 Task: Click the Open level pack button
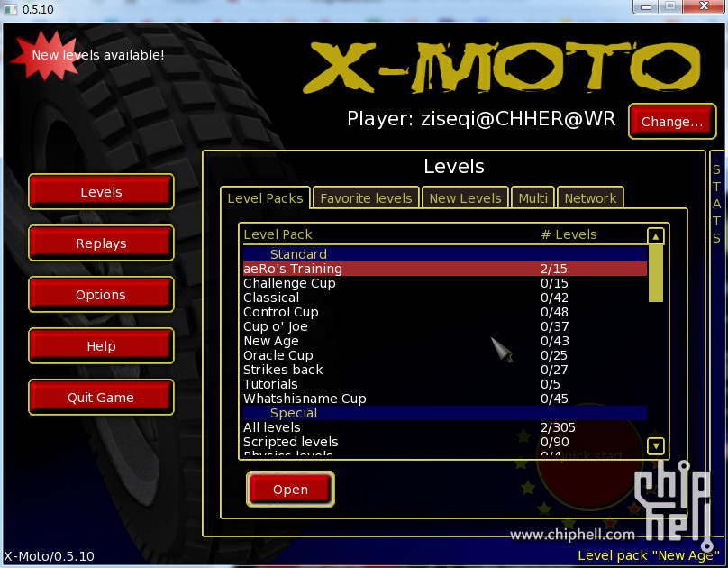click(290, 489)
